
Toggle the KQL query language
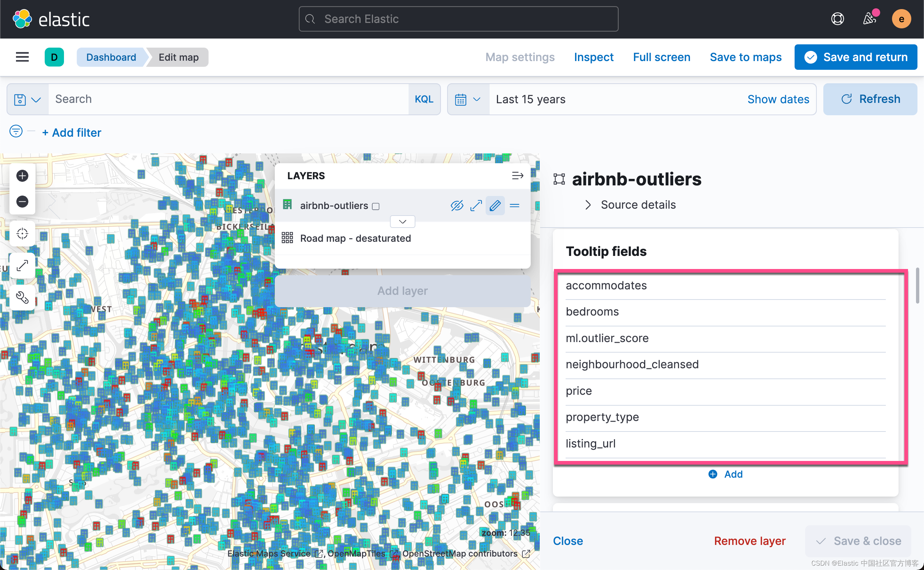tap(424, 99)
